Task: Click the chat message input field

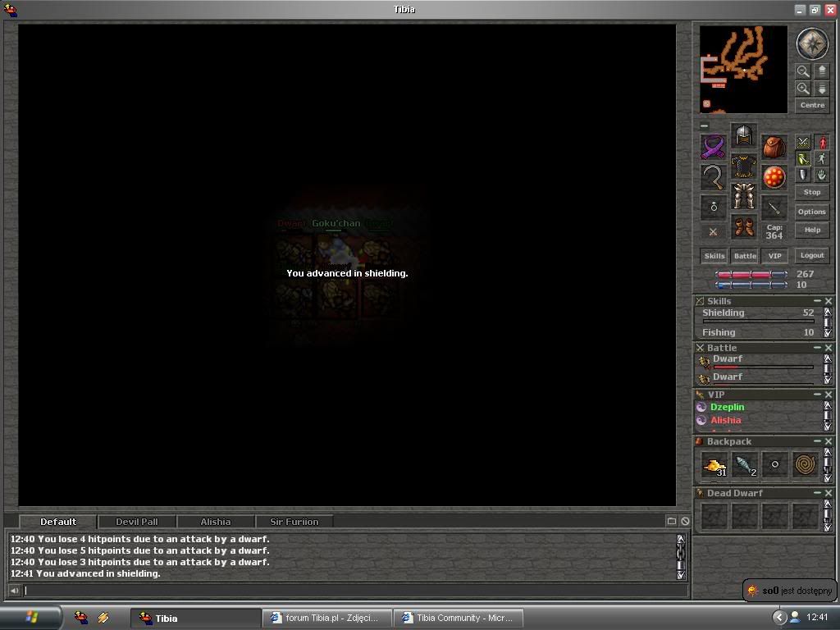Action: [x=356, y=591]
